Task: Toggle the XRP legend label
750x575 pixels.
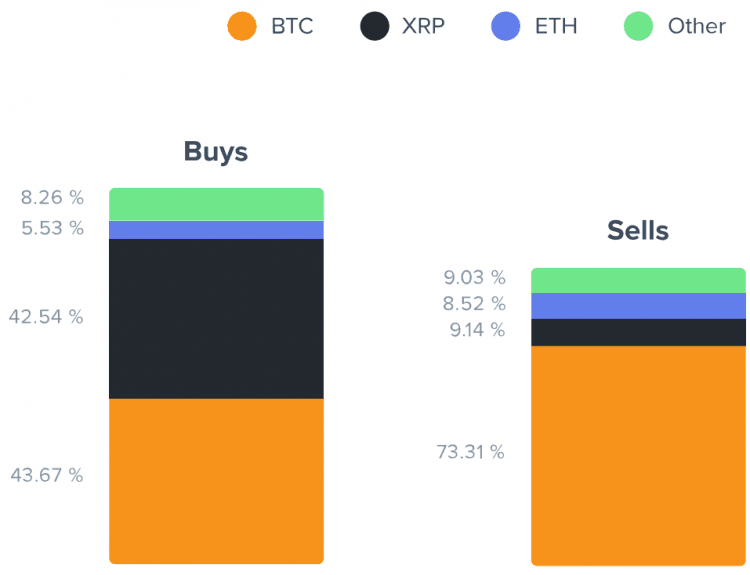Action: (423, 26)
